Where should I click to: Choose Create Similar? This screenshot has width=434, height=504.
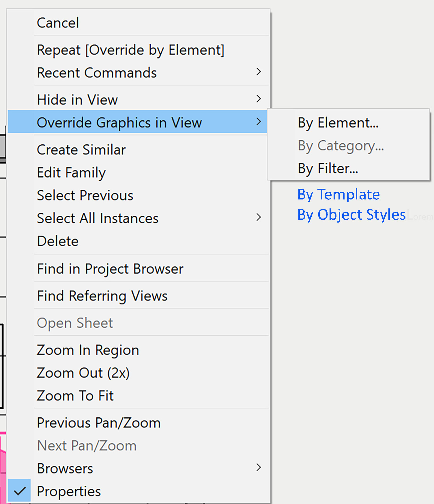(x=81, y=150)
